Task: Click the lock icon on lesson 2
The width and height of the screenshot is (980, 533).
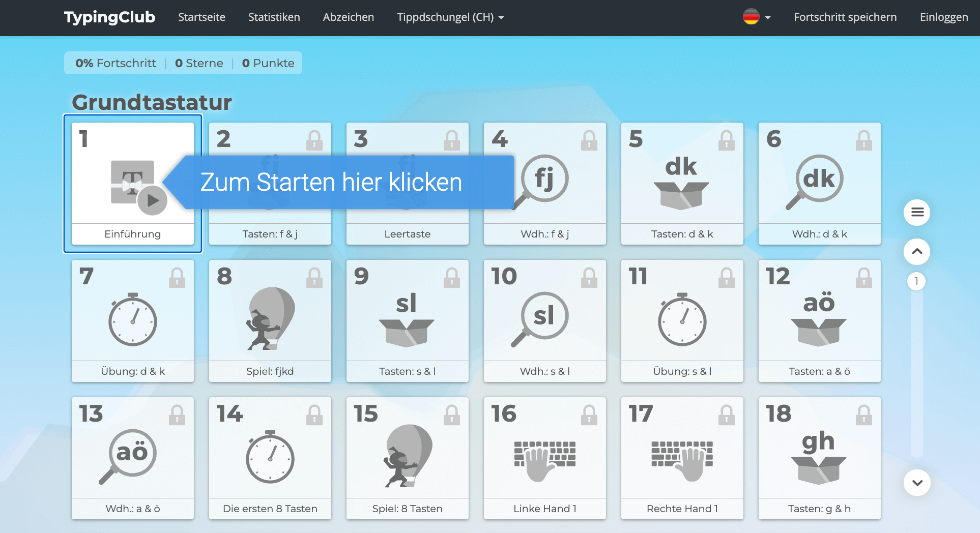Action: (314, 140)
